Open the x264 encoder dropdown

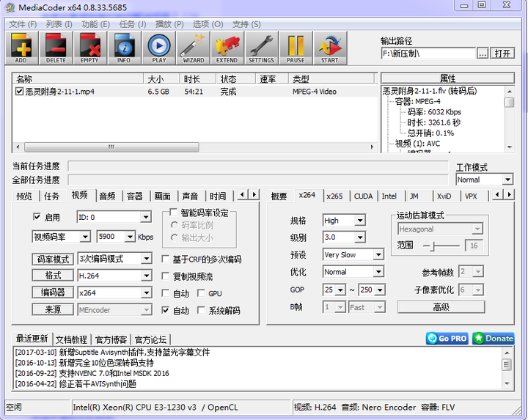click(115, 292)
